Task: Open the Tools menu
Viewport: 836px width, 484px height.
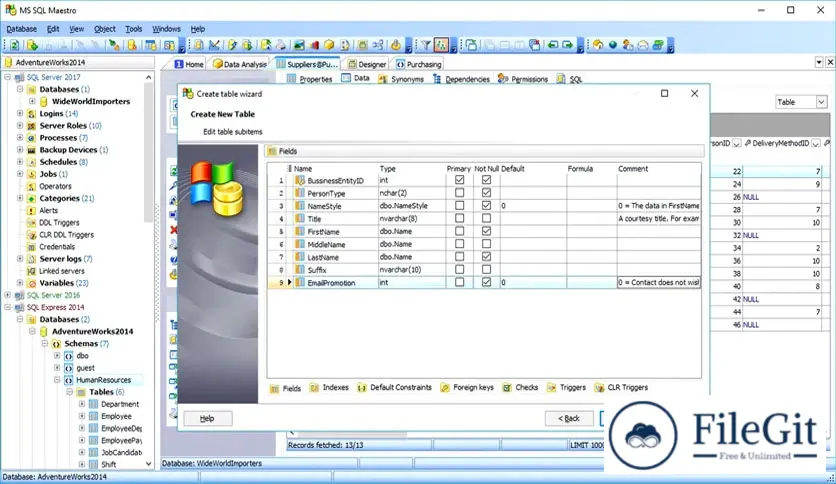Action: pos(134,29)
